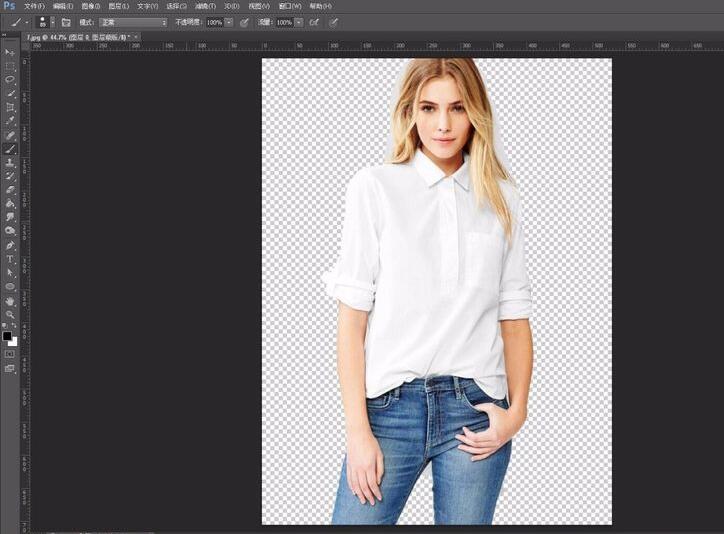Open the Brush tool preset picker
The height and width of the screenshot is (534, 724).
[x=19, y=22]
